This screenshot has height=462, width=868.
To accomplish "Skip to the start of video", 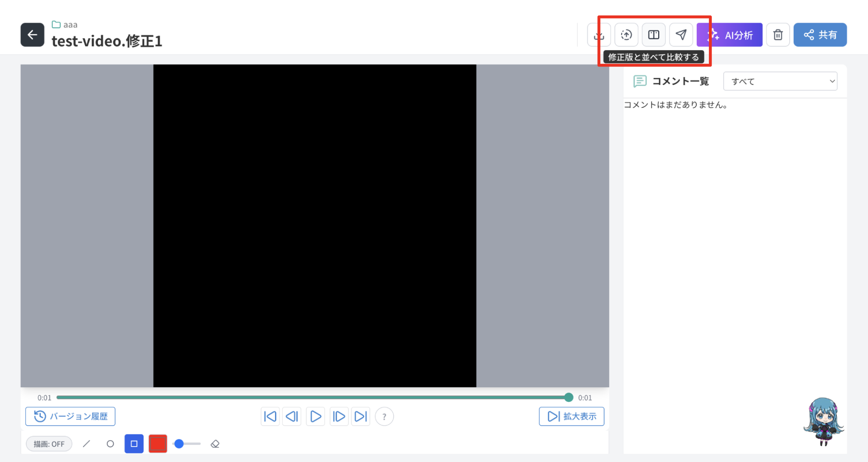I will pos(270,416).
